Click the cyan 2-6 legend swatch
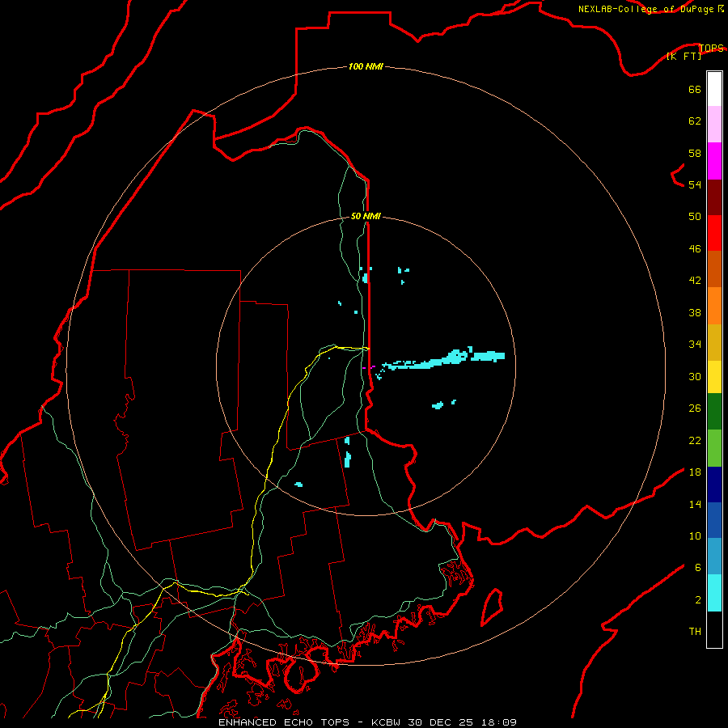Viewport: 728px width, 728px height. tap(714, 593)
